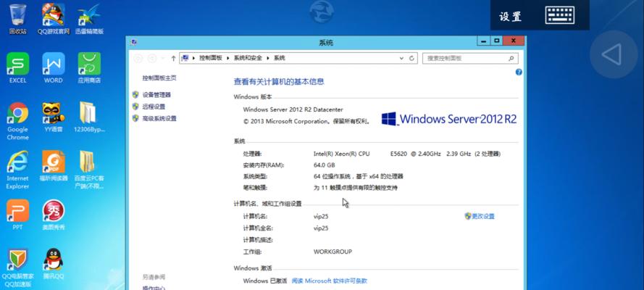
Task: Expand the breadcrumb arrow before 控制面板
Action: click(193, 58)
